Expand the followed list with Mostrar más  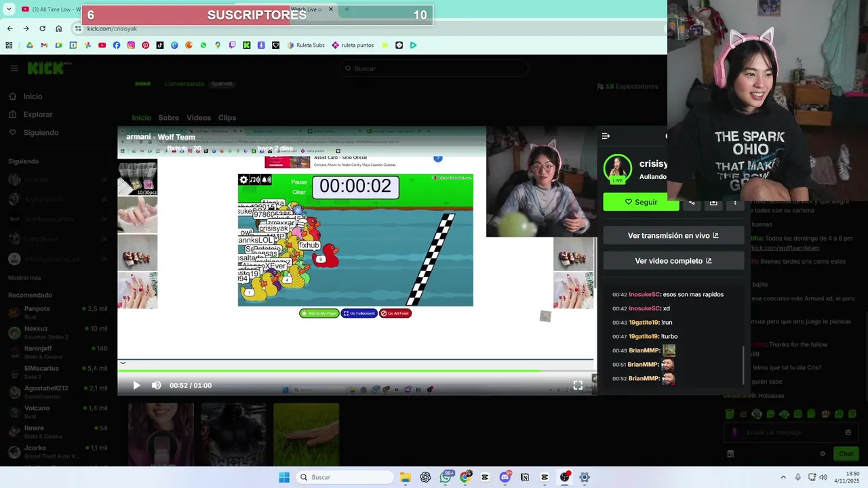(x=24, y=278)
